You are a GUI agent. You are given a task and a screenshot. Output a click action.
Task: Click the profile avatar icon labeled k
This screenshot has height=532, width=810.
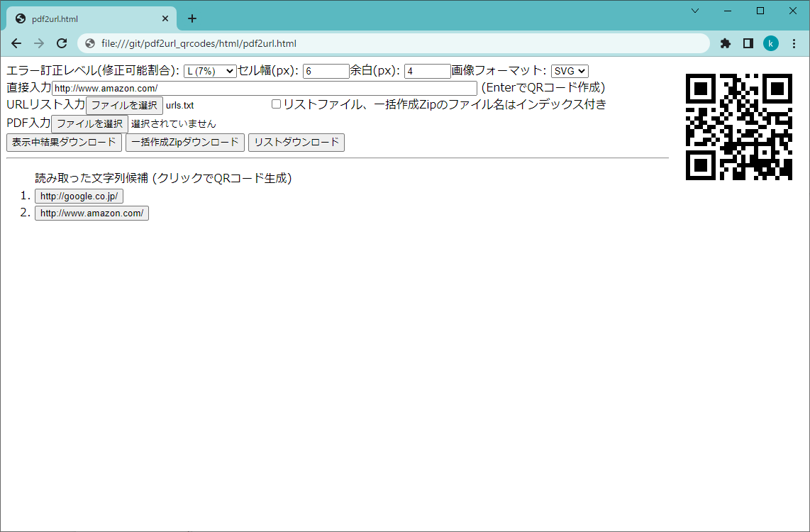pyautogui.click(x=771, y=43)
